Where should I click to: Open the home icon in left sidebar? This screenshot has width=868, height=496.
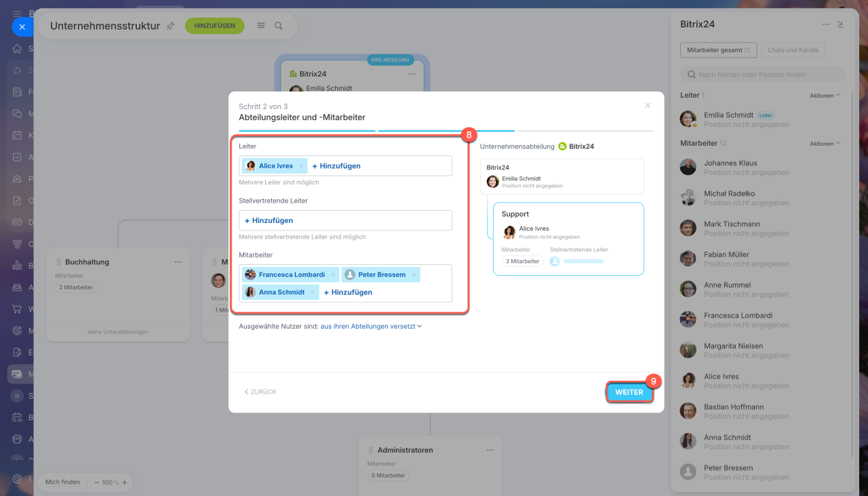point(17,49)
